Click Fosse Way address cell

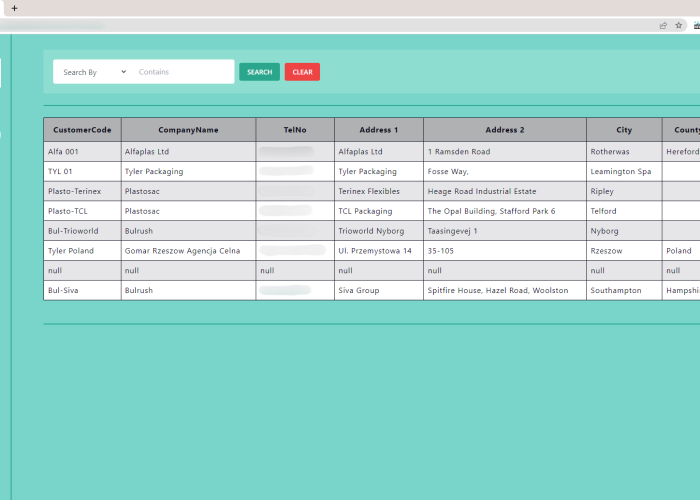pyautogui.click(x=505, y=171)
